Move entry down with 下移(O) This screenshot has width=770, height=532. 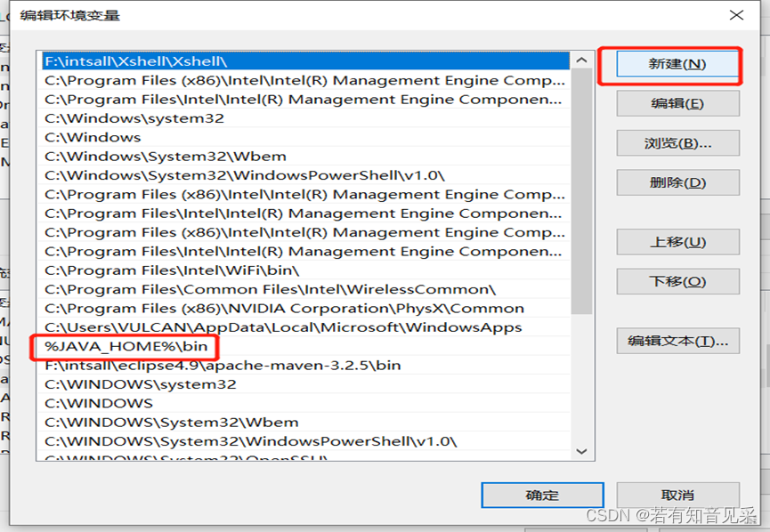(x=677, y=282)
